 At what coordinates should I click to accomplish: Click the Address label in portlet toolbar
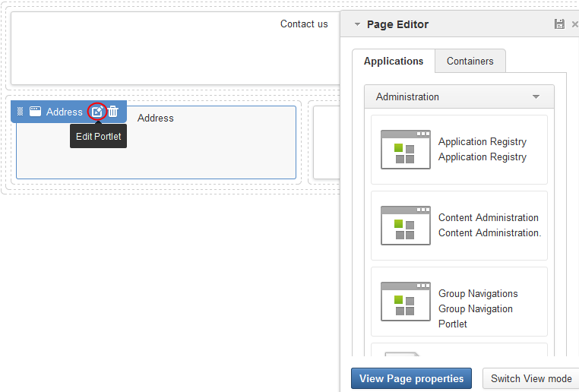tap(65, 112)
